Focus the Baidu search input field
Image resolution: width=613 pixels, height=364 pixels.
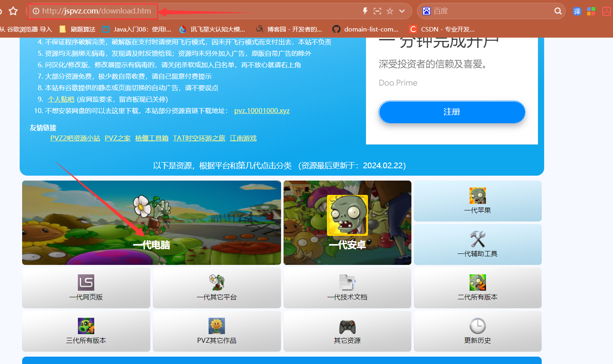[x=492, y=11]
